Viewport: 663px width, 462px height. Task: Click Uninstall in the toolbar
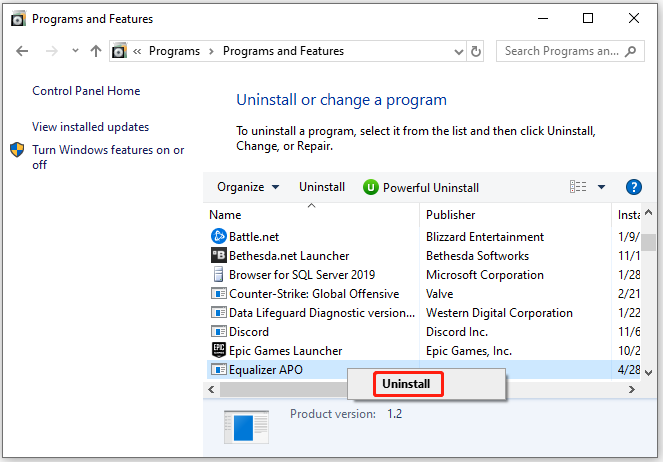(x=322, y=187)
